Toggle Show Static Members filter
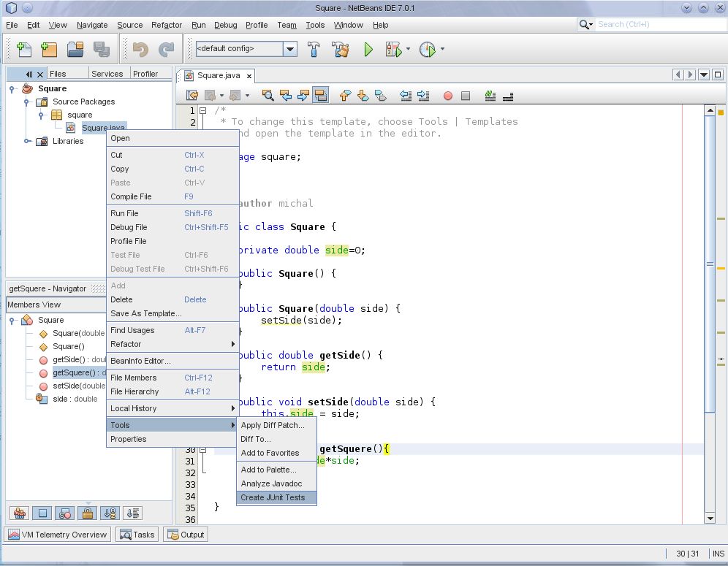 65,513
